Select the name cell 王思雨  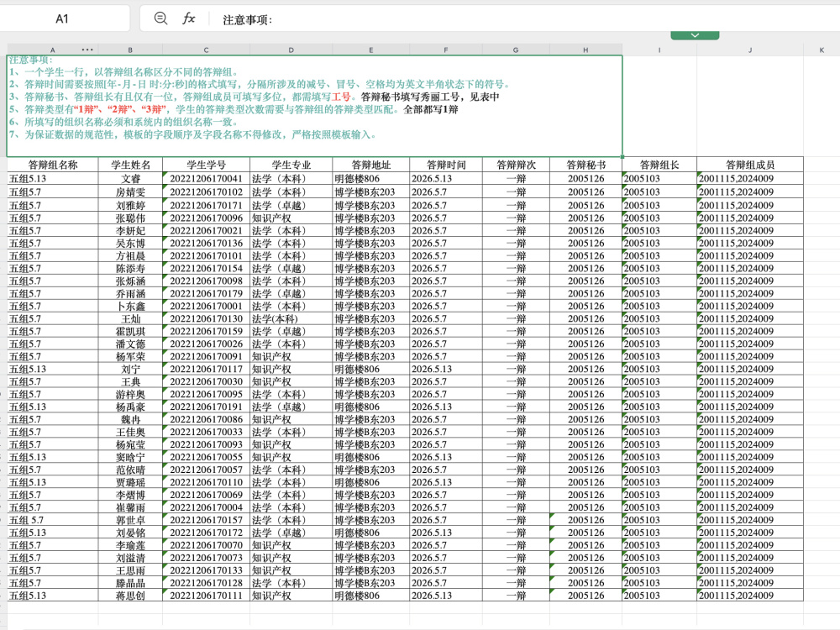click(131, 570)
